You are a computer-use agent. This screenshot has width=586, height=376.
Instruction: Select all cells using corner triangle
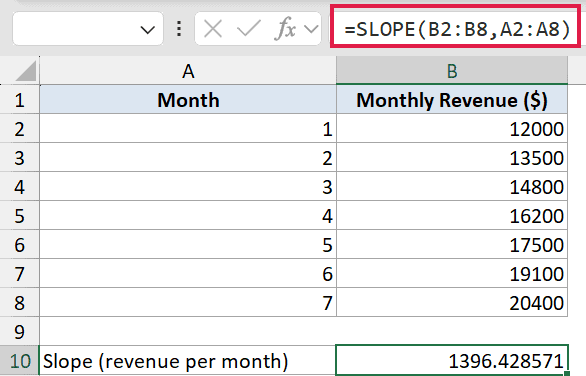26,71
